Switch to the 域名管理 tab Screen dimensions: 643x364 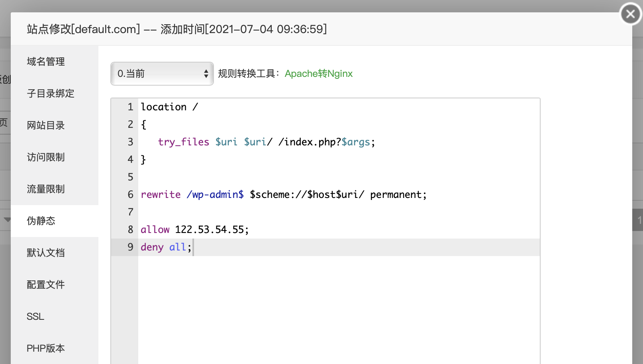click(55, 62)
